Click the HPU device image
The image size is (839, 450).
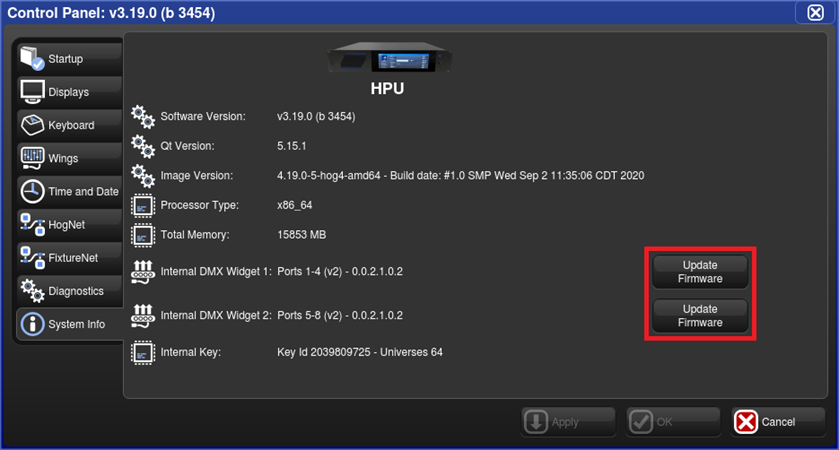click(x=388, y=58)
